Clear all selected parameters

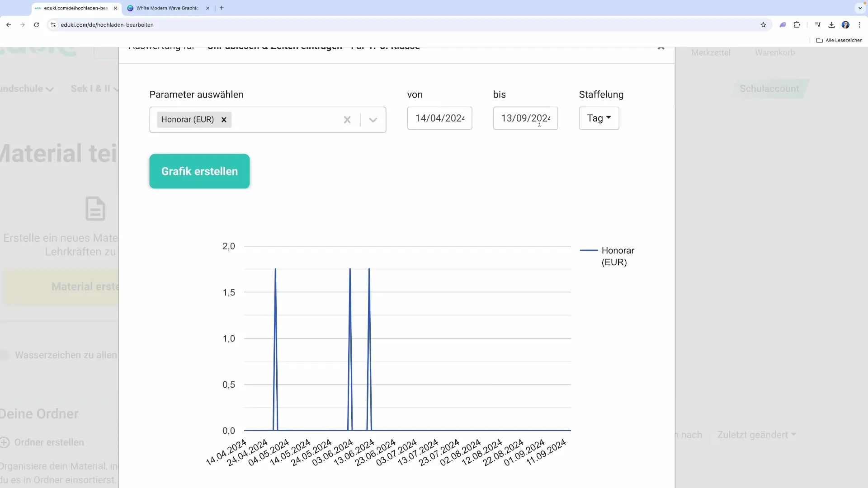point(347,120)
